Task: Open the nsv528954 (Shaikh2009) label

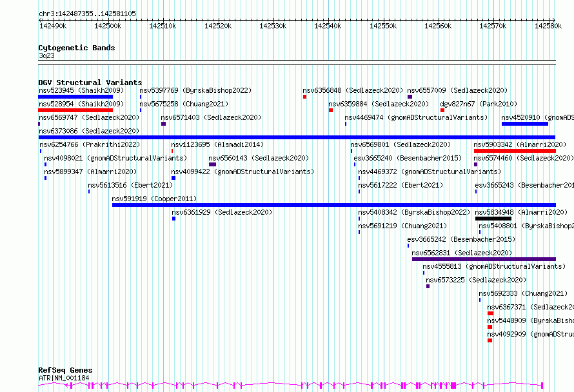Action: pyautogui.click(x=81, y=104)
